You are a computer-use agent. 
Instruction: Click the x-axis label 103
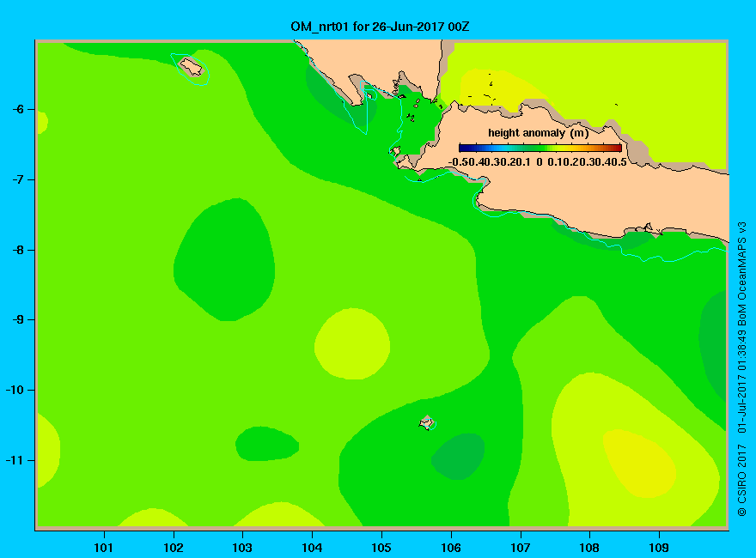242,548
